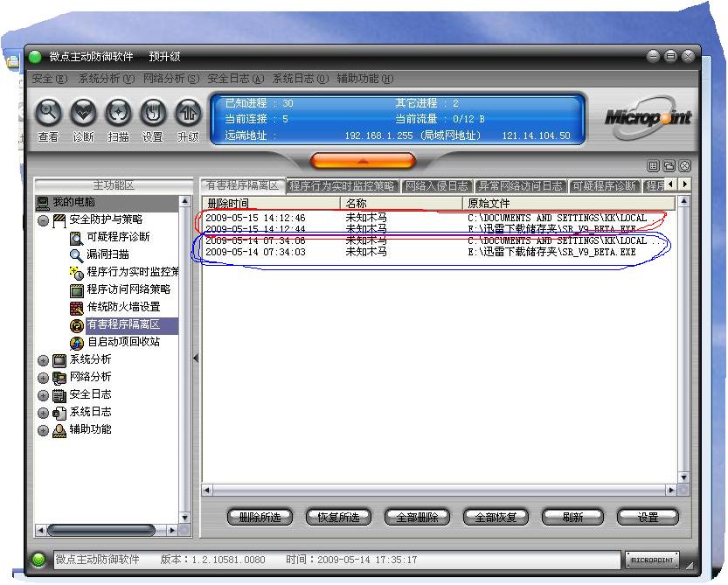Click the 网络分析 tree node icon
The width and height of the screenshot is (728, 585).
point(59,378)
